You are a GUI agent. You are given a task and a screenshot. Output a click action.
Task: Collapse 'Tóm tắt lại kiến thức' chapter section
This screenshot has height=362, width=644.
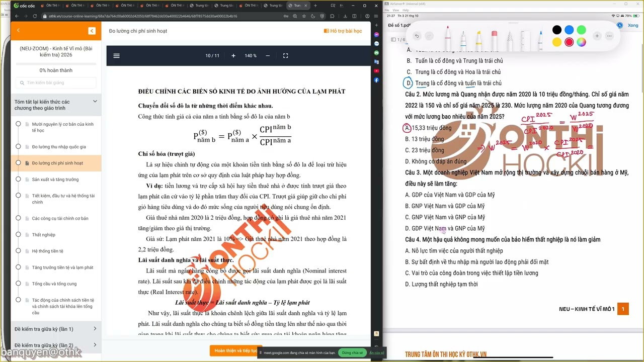click(95, 102)
